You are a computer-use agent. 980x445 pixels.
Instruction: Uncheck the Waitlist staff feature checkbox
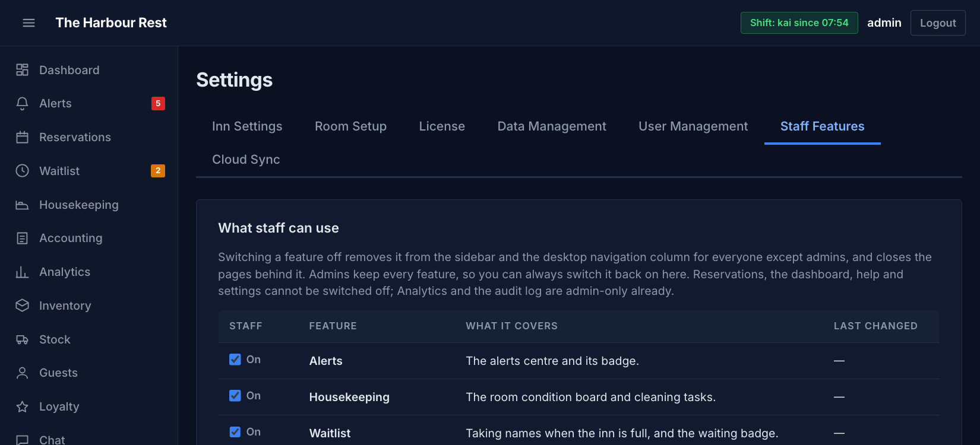tap(235, 432)
